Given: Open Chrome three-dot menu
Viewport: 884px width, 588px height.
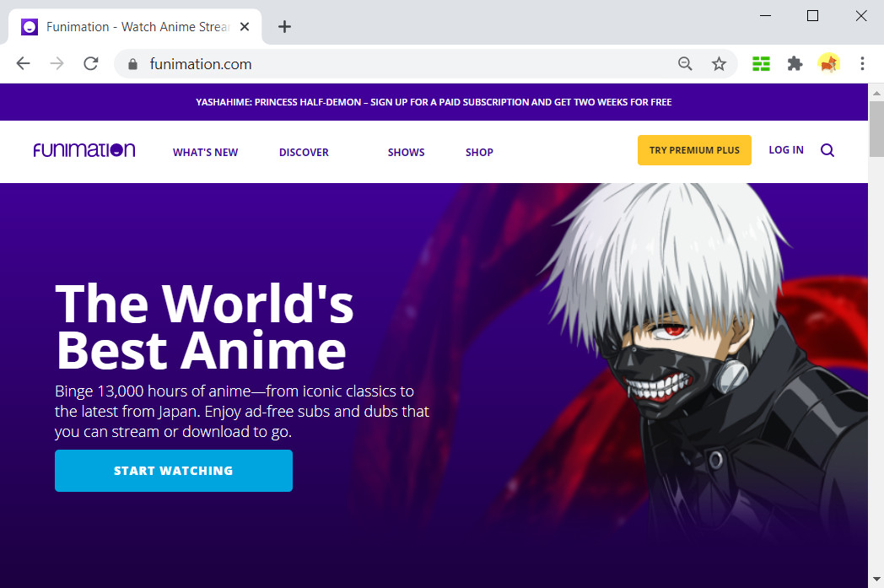Looking at the screenshot, I should coord(862,64).
